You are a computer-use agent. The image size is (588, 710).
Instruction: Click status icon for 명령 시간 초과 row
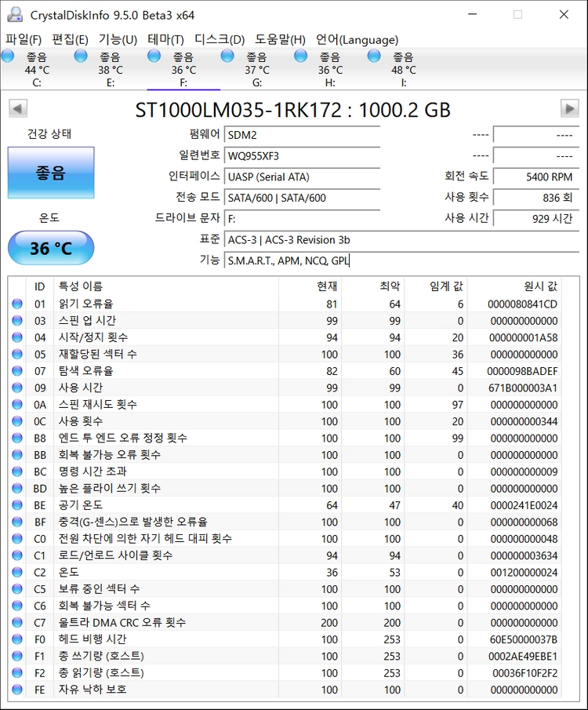pyautogui.click(x=17, y=472)
